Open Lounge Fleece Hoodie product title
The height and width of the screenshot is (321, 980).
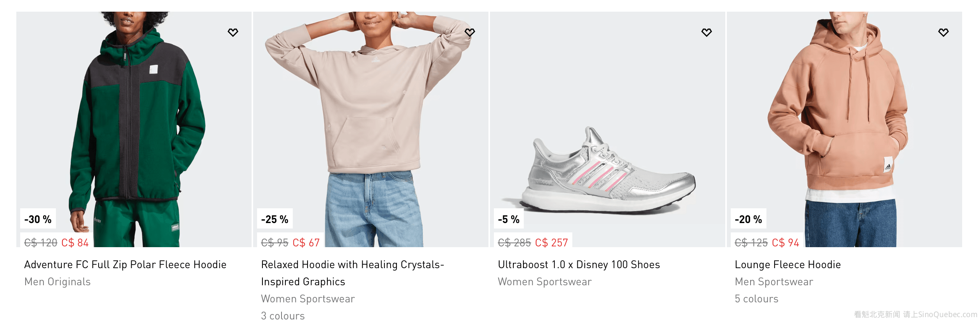787,265
